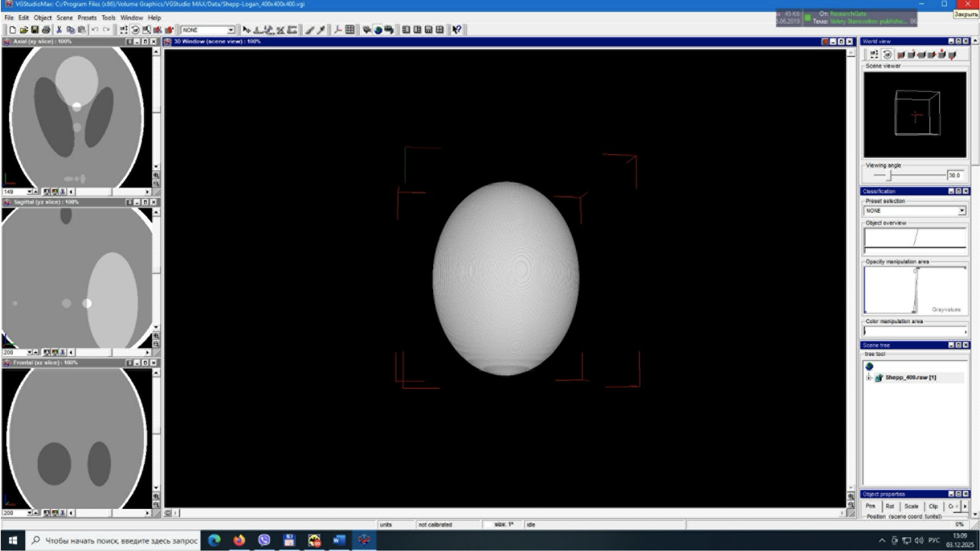Expand the Shepp_400.raw tree node
This screenshot has height=551, width=980.
click(869, 377)
